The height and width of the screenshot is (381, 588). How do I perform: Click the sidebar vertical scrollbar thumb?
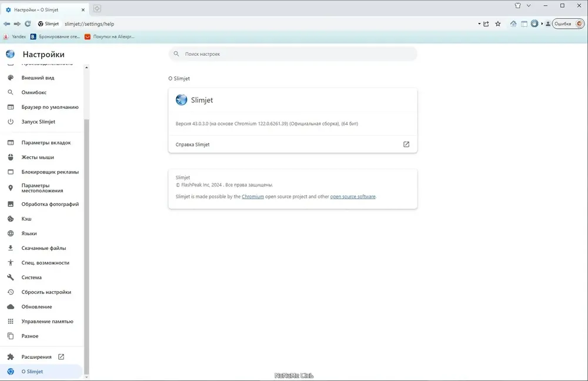coord(86,246)
